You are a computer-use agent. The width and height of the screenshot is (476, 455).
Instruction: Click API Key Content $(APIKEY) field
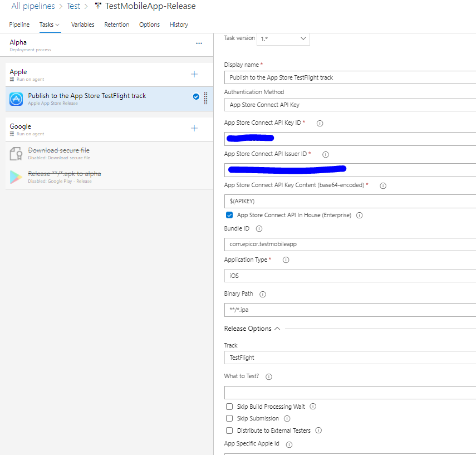pyautogui.click(x=350, y=202)
